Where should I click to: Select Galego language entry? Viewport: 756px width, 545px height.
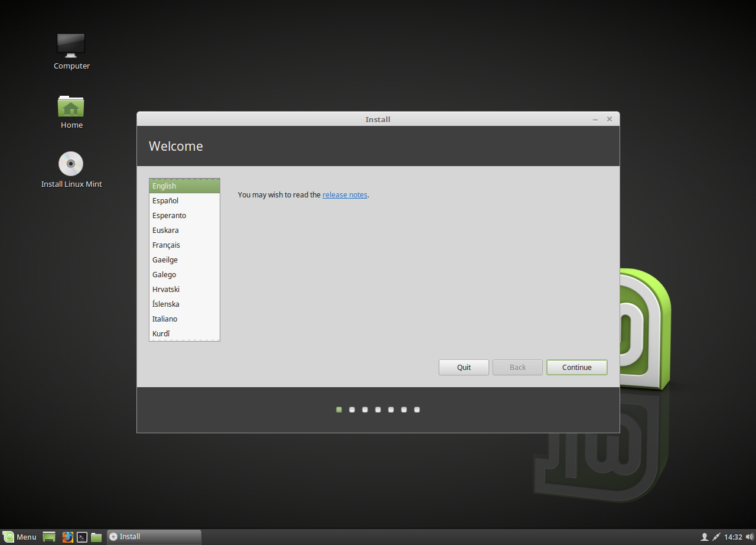(x=184, y=274)
